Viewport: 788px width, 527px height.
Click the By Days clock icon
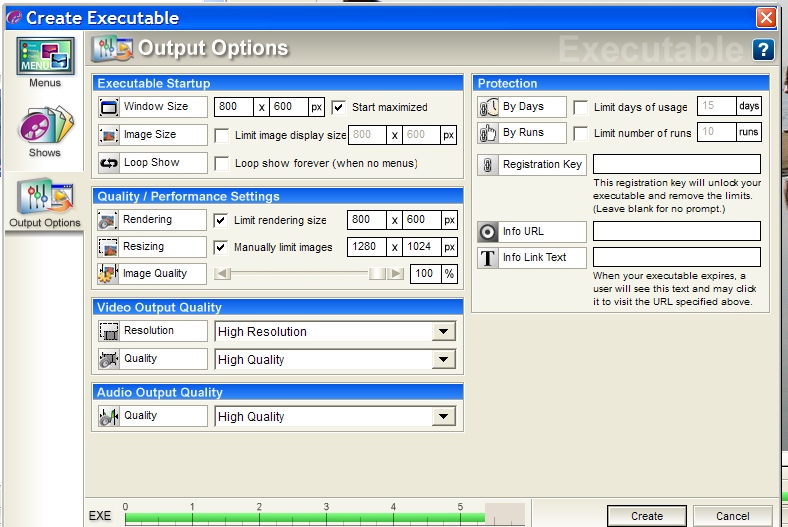pyautogui.click(x=489, y=107)
